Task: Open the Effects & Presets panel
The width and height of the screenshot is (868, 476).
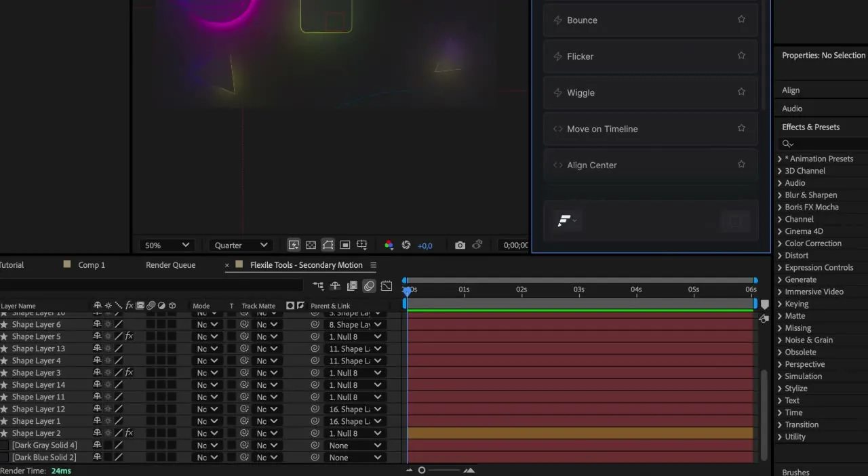Action: pos(810,127)
